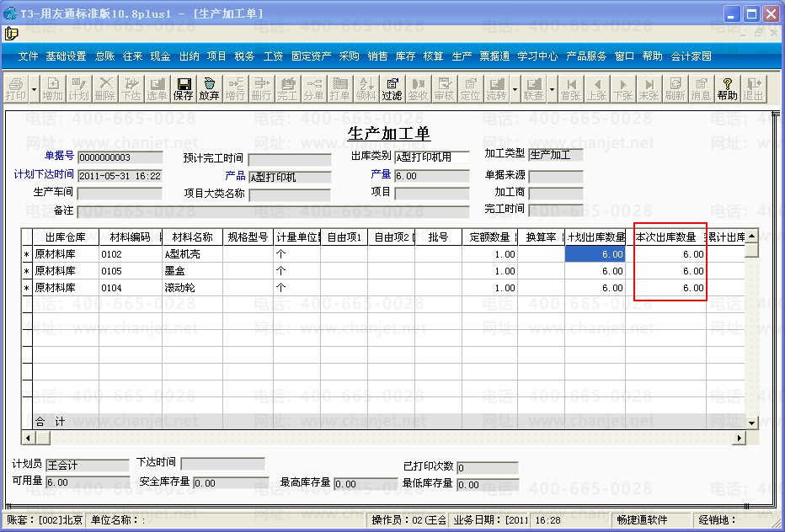Click the 删除 delete toolbar icon
Viewport: 785px width, 532px height.
click(x=104, y=88)
